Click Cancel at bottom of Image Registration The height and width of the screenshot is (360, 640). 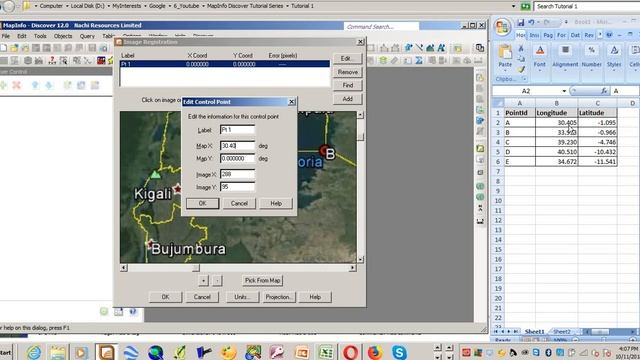click(202, 297)
